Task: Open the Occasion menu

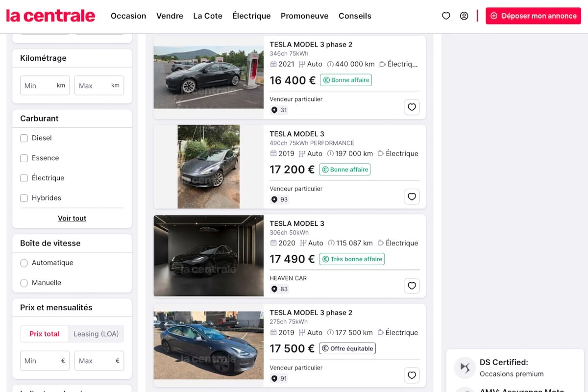Action: (128, 16)
